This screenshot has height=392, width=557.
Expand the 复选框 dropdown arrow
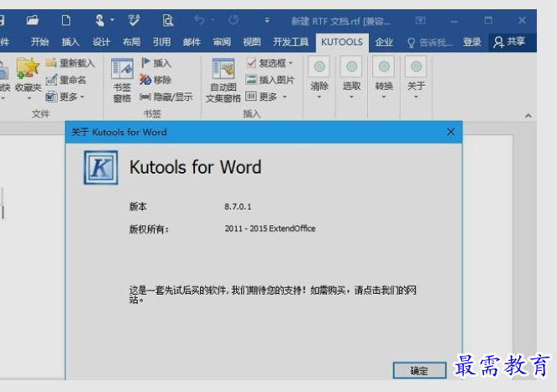(291, 63)
